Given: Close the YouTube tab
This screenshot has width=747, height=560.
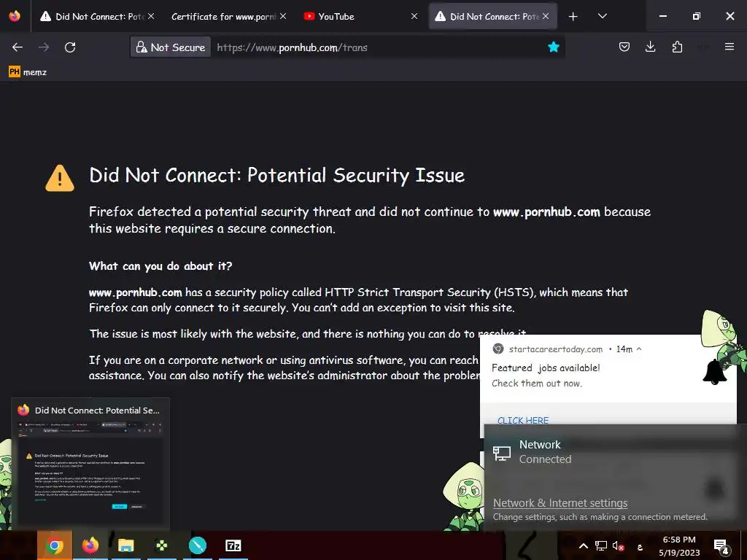Looking at the screenshot, I should coord(414,16).
